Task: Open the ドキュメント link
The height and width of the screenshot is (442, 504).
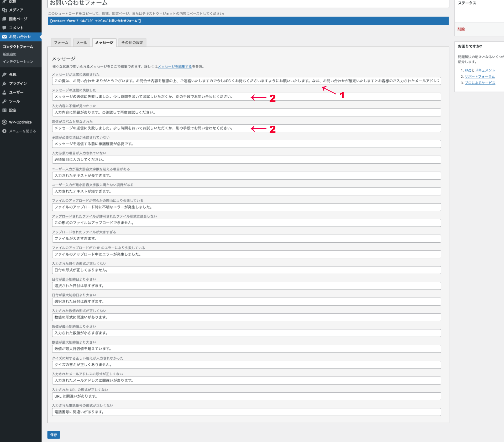Action: click(485, 70)
